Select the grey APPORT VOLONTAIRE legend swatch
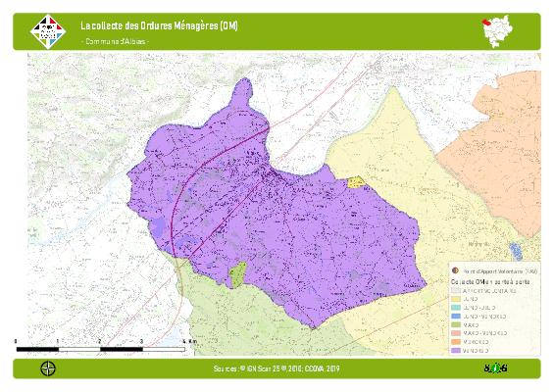Image resolution: width=554 pixels, height=392 pixels. [x=456, y=291]
